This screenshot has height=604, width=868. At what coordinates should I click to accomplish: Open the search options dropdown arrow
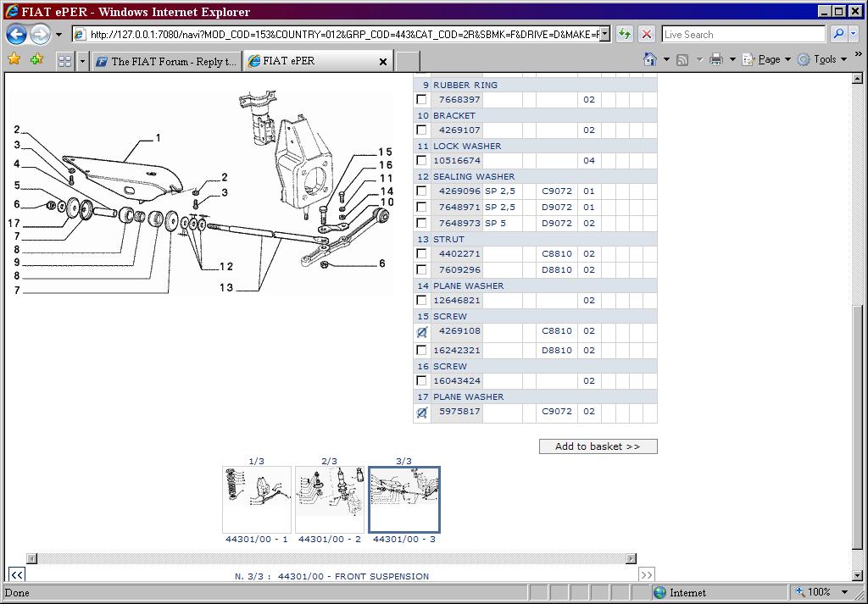point(853,34)
